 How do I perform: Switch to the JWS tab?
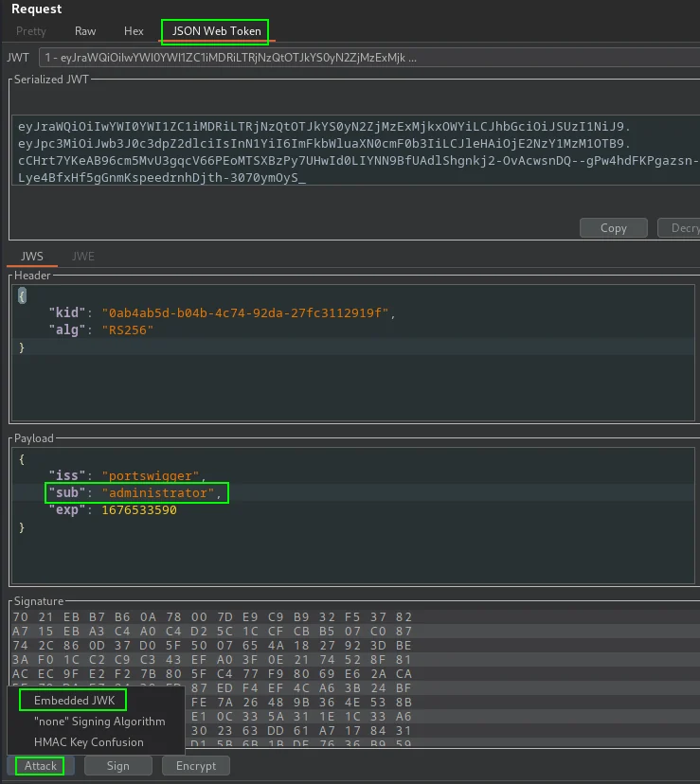32,257
